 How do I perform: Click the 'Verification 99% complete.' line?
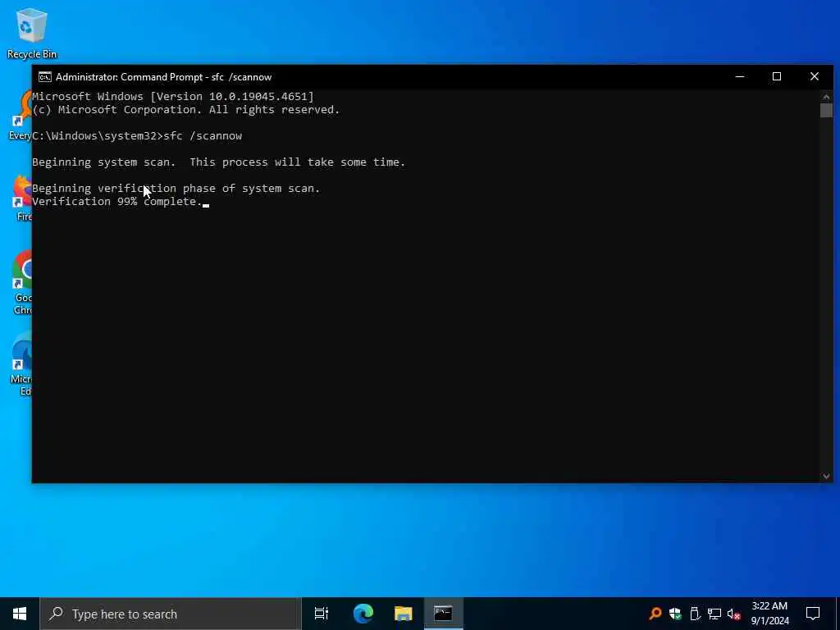116,202
